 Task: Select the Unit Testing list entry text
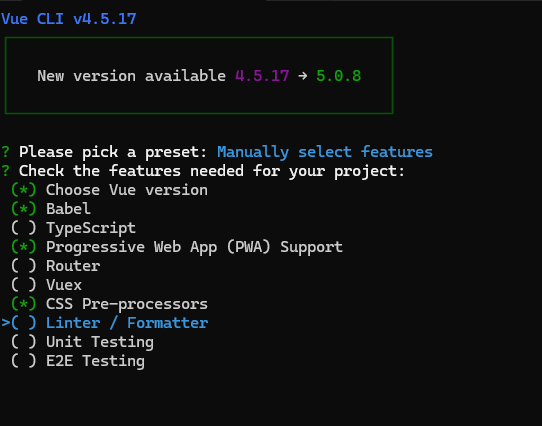[x=100, y=342]
